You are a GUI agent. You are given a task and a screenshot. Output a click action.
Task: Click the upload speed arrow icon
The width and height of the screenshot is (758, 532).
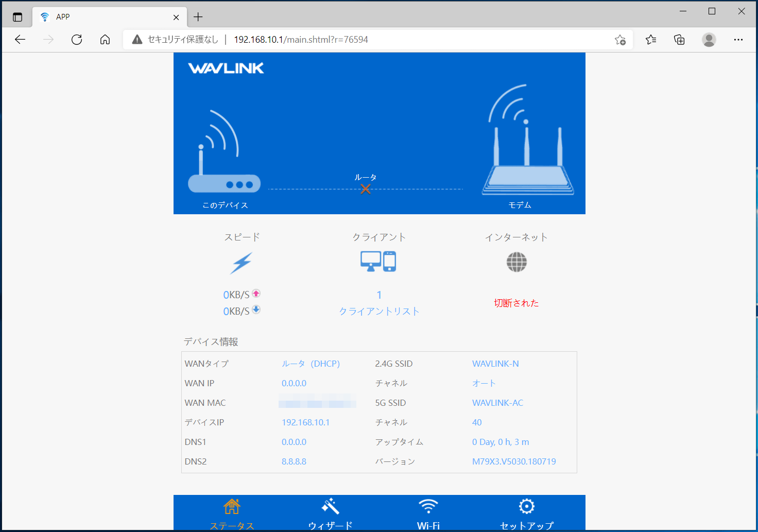256,293
